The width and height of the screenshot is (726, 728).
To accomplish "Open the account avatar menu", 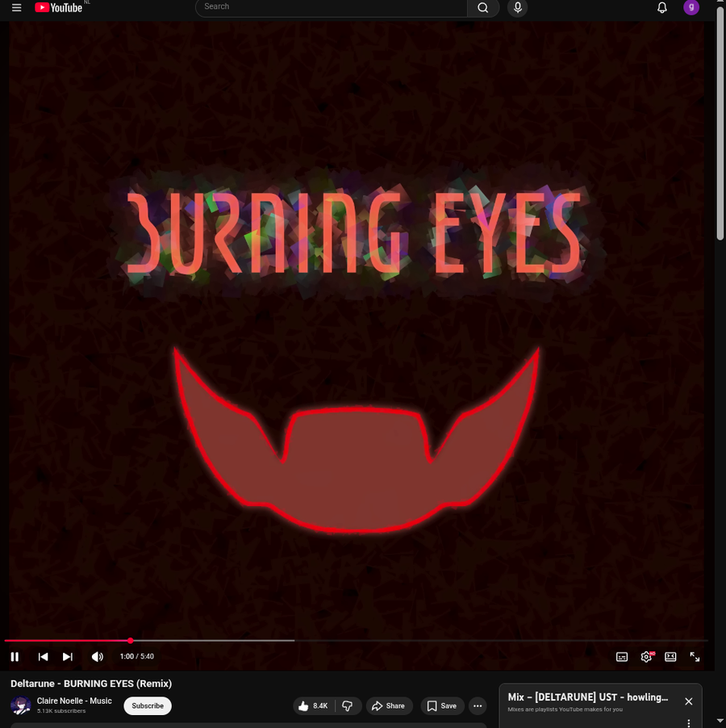I will click(691, 7).
